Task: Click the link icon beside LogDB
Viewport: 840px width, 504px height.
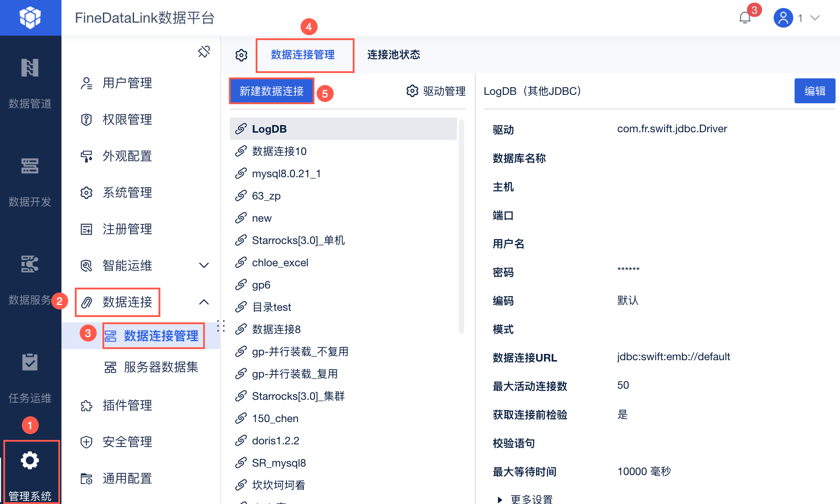Action: coord(241,129)
